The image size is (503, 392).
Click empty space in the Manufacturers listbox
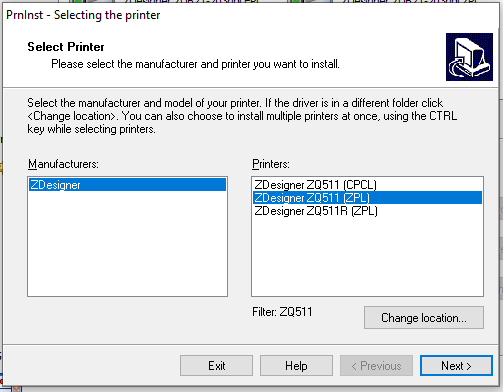(x=127, y=245)
